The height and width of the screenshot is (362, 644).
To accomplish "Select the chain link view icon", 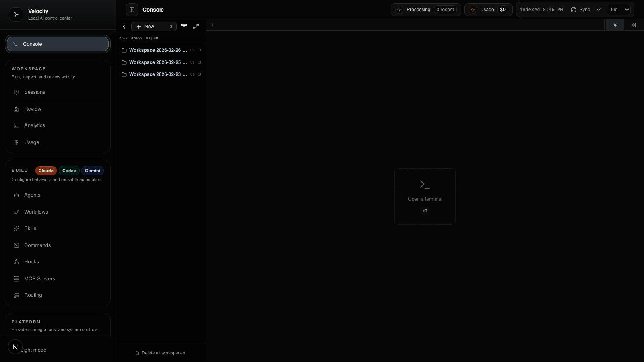I will (x=615, y=25).
